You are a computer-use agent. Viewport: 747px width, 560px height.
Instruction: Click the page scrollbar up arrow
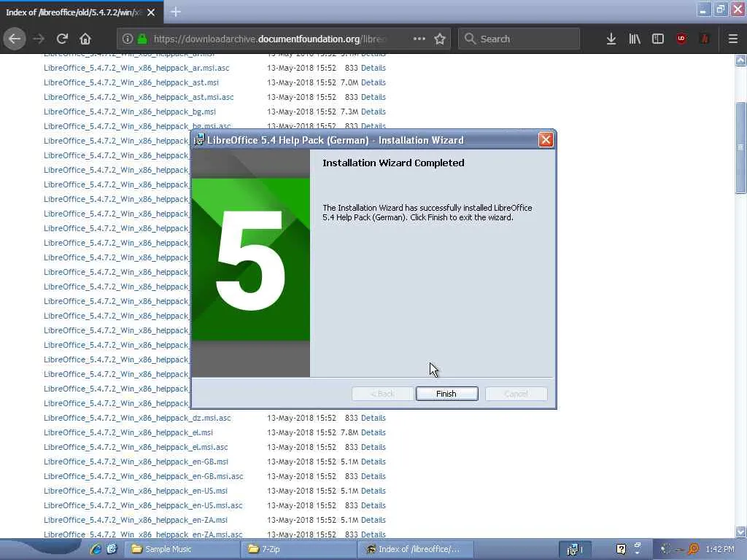741,61
